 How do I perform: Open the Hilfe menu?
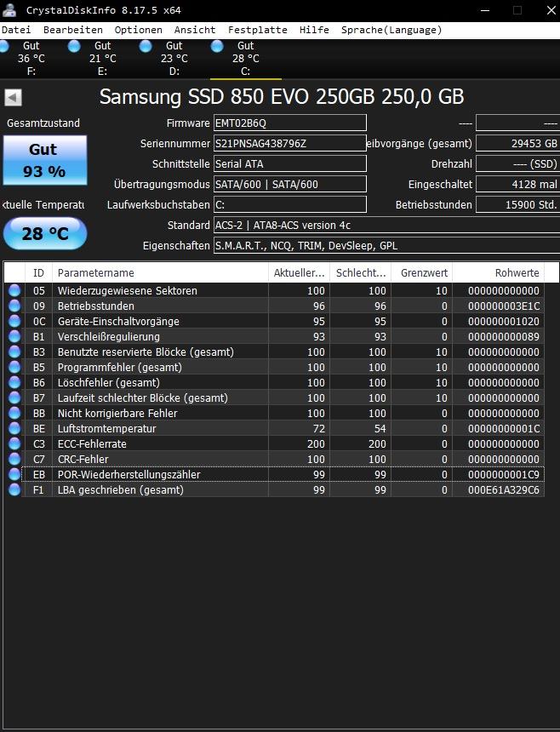coord(314,30)
